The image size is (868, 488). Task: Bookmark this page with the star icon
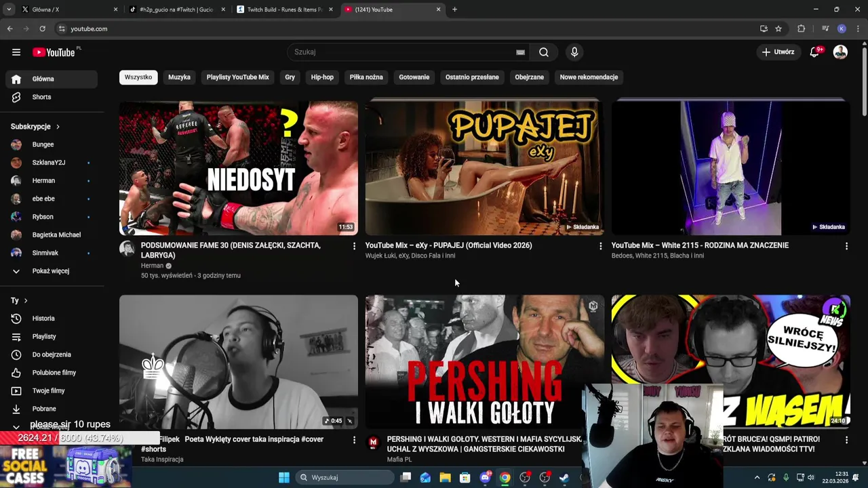[778, 28]
